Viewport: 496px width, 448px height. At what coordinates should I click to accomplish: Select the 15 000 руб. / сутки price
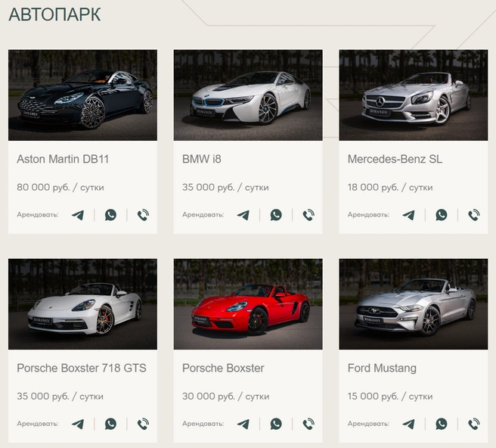(390, 397)
